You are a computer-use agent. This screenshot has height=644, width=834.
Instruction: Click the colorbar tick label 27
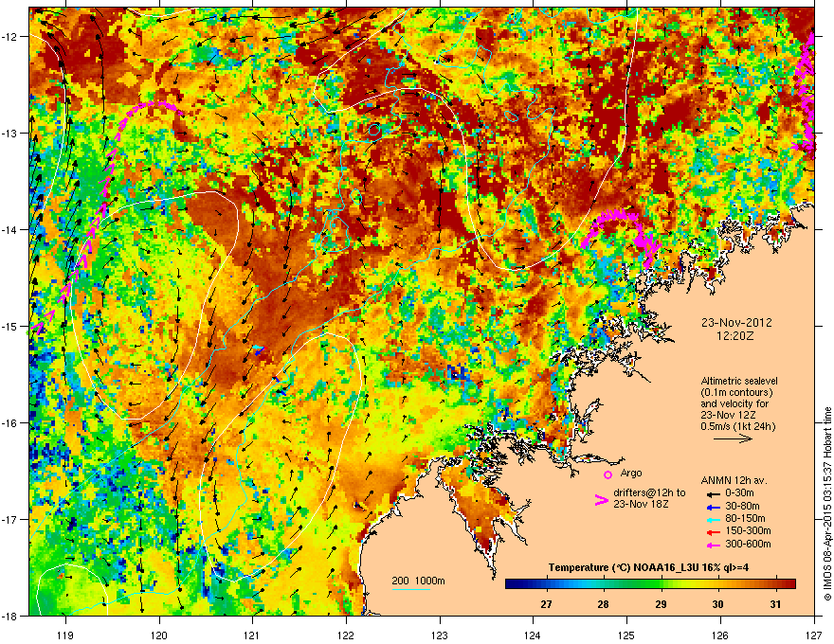pos(546,604)
